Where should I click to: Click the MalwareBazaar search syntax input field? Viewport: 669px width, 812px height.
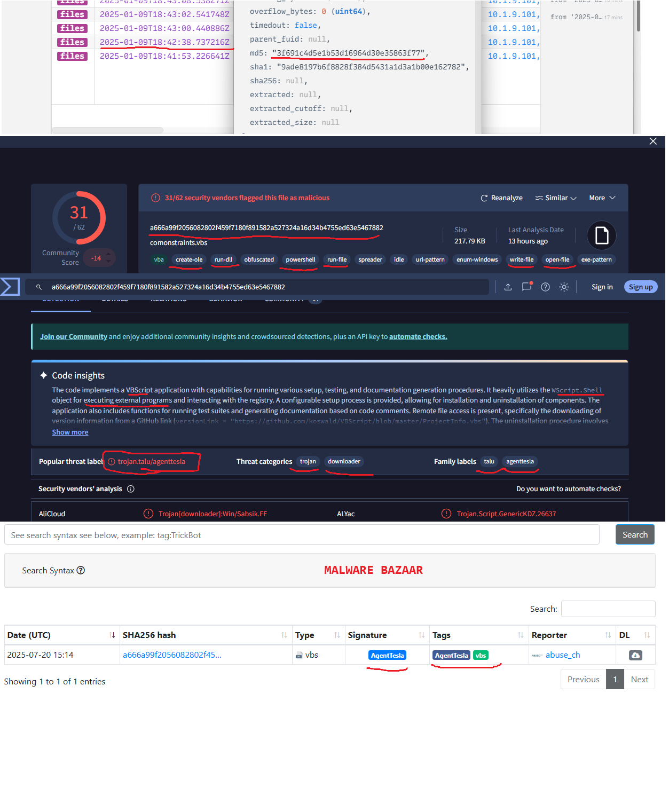pos(302,535)
